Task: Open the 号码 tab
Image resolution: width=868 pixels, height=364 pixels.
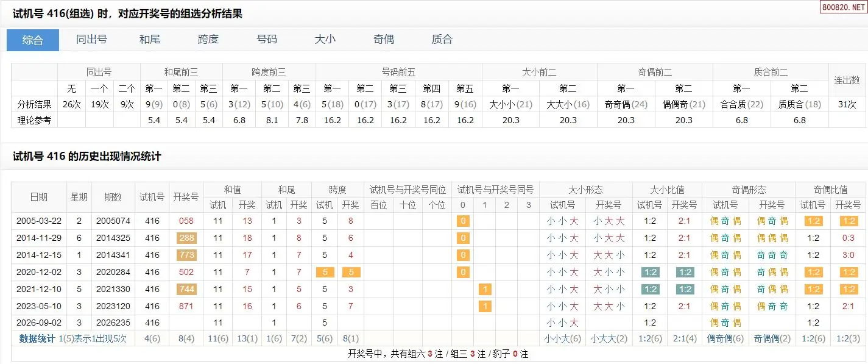Action: coord(267,40)
